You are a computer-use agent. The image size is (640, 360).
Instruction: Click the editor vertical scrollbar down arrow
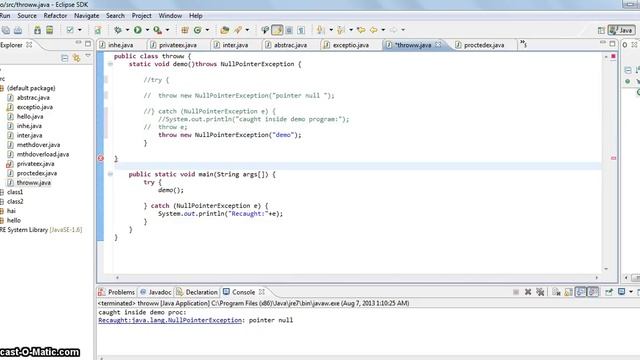pyautogui.click(x=606, y=269)
